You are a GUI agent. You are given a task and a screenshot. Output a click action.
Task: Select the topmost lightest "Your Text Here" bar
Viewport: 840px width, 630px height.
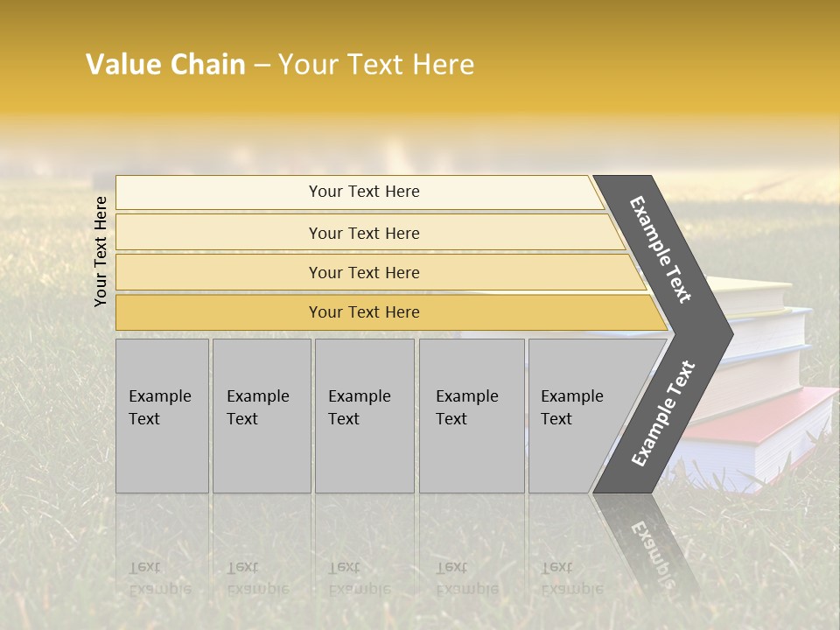[364, 192]
